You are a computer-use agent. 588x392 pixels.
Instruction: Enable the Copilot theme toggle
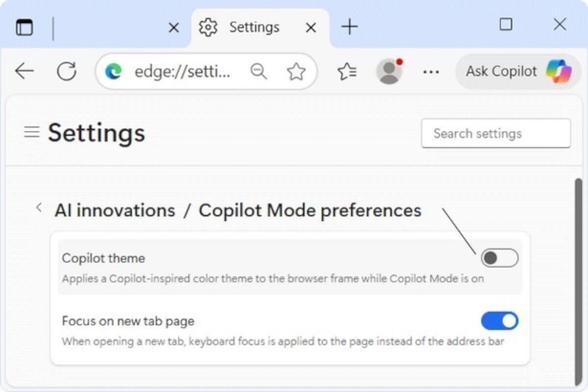500,258
